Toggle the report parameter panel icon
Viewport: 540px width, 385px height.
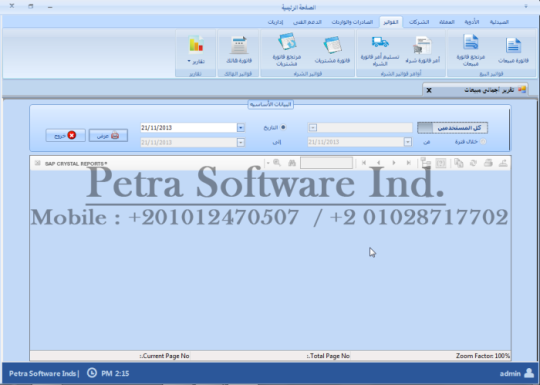click(x=440, y=163)
